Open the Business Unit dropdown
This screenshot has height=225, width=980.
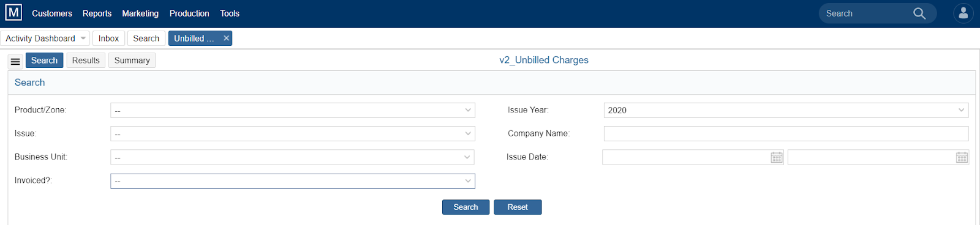click(x=293, y=157)
